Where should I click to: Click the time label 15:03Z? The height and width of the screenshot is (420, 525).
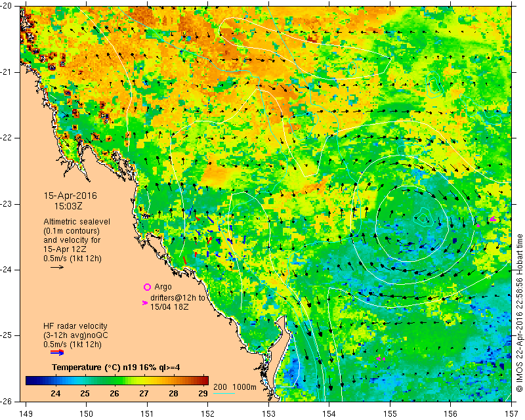click(68, 206)
